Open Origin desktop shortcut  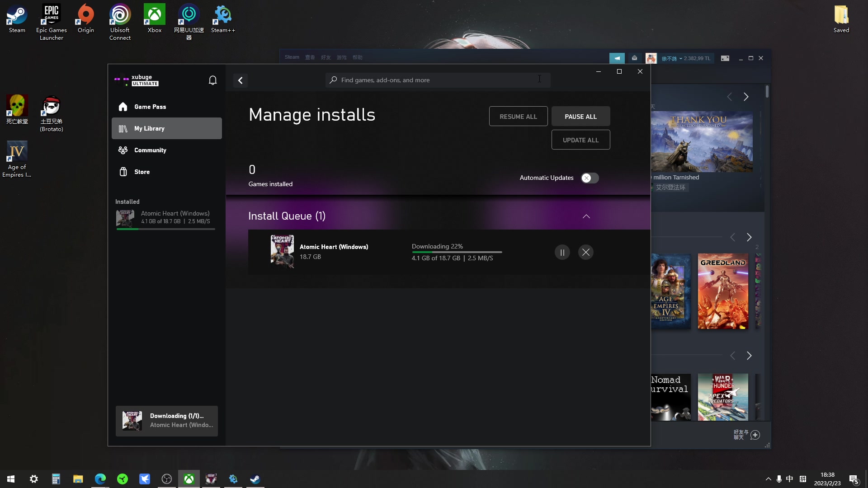click(x=85, y=19)
